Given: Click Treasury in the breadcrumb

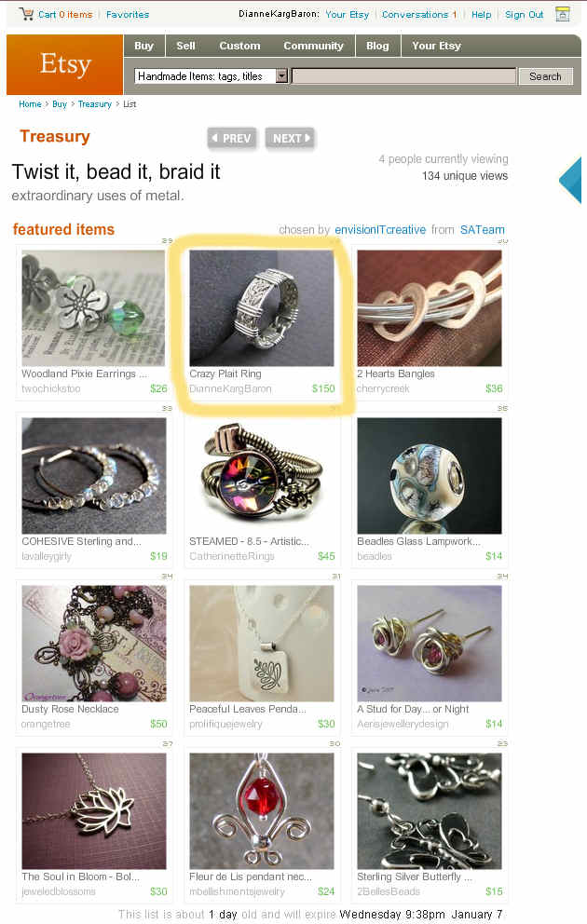Looking at the screenshot, I should [x=95, y=104].
